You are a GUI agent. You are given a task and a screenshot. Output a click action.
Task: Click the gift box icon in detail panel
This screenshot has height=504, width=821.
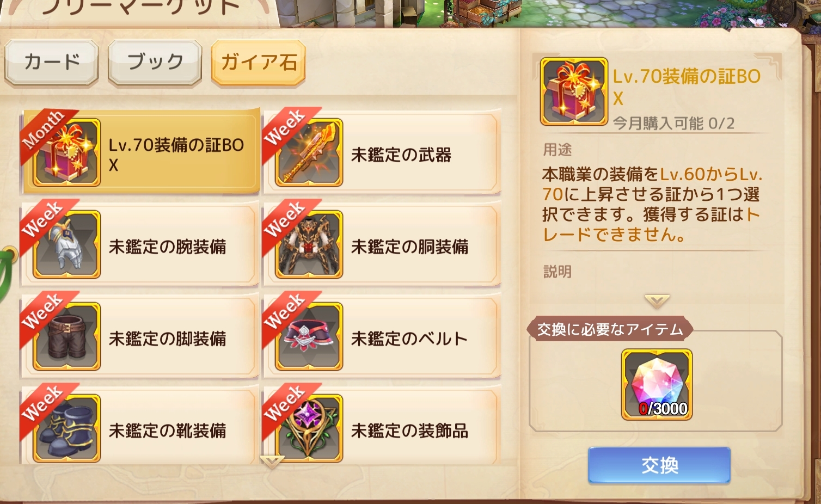pyautogui.click(x=574, y=91)
